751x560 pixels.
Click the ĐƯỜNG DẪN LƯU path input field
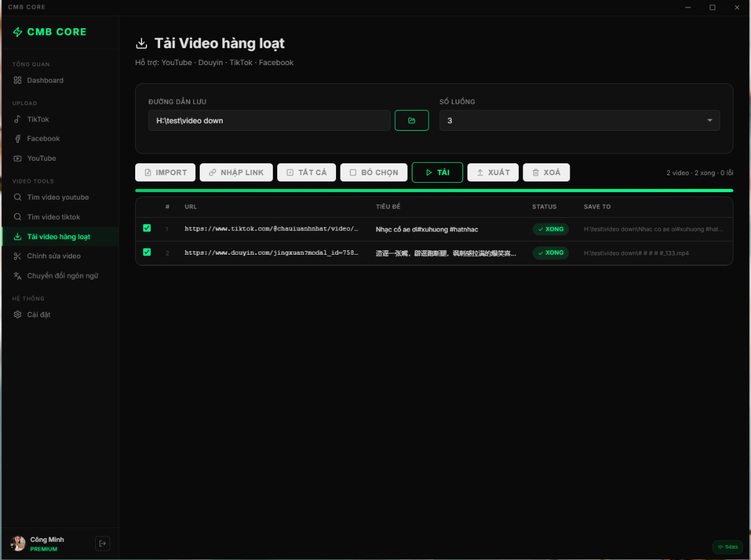click(268, 120)
